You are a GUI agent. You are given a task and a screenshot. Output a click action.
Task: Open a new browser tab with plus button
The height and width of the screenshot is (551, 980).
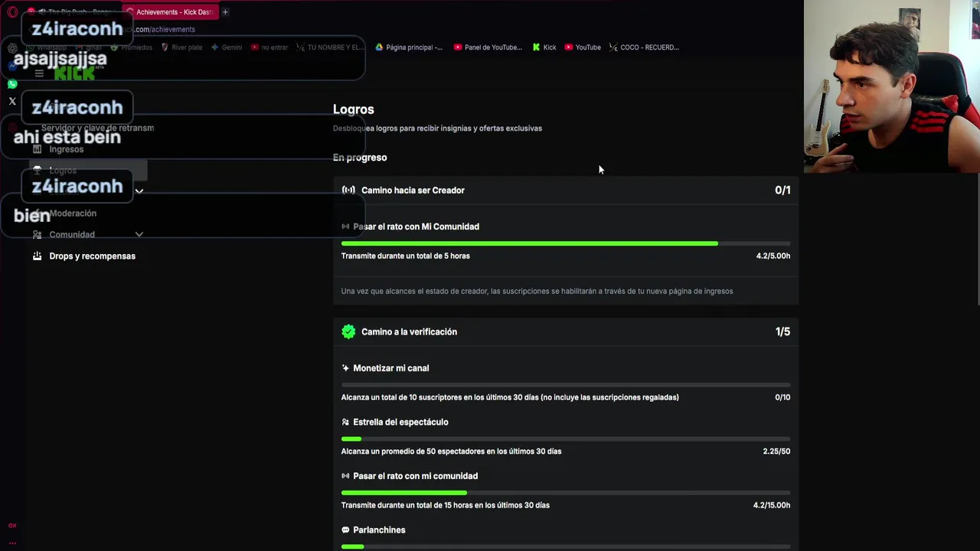tap(225, 12)
